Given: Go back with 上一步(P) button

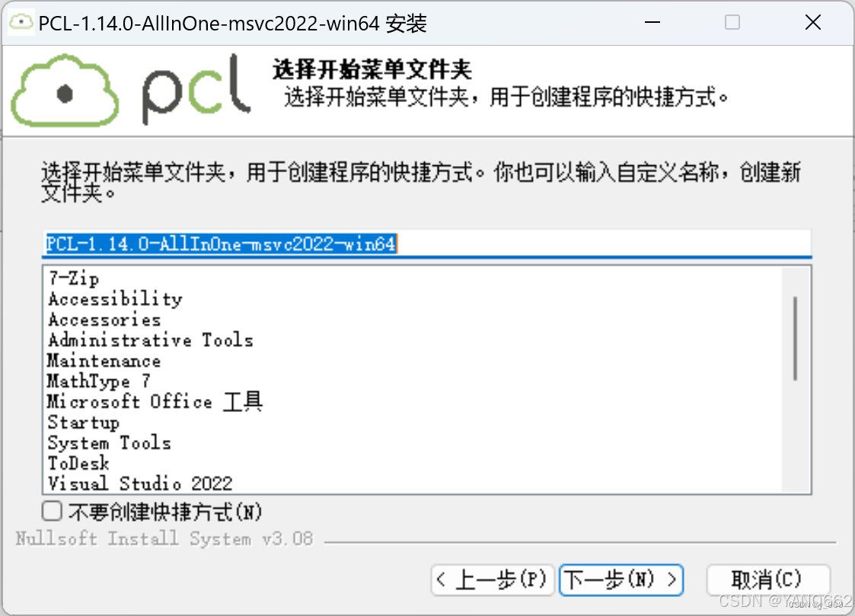Looking at the screenshot, I should [493, 579].
